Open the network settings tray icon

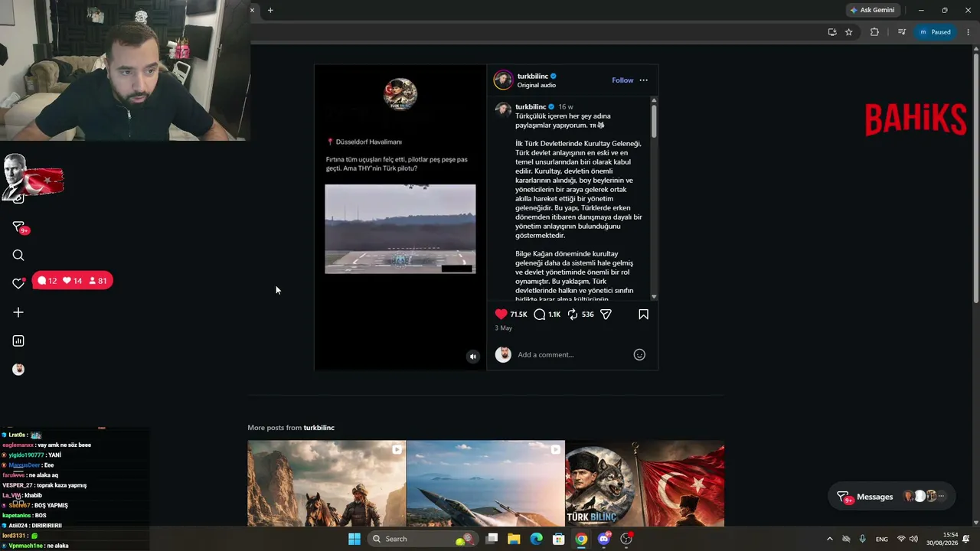[901, 539]
